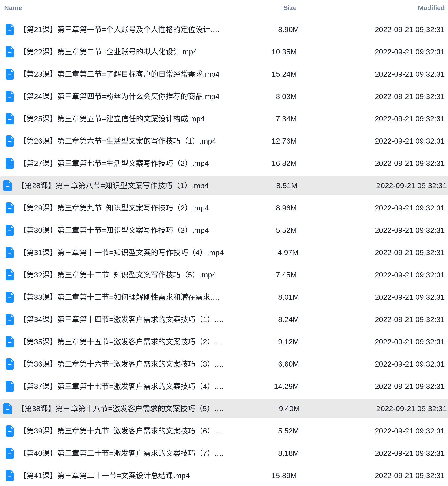
Task: Click the file icon for 第39课
Action: click(x=10, y=431)
